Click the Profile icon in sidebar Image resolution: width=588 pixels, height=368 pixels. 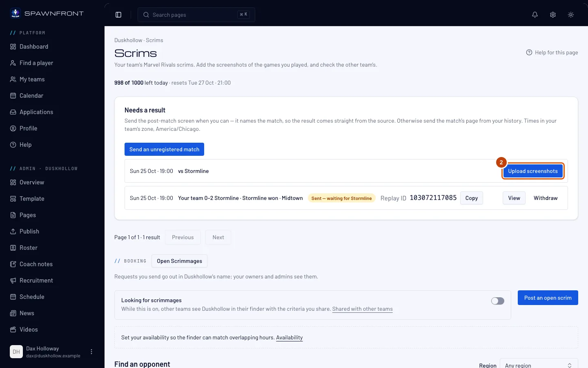[x=13, y=128]
